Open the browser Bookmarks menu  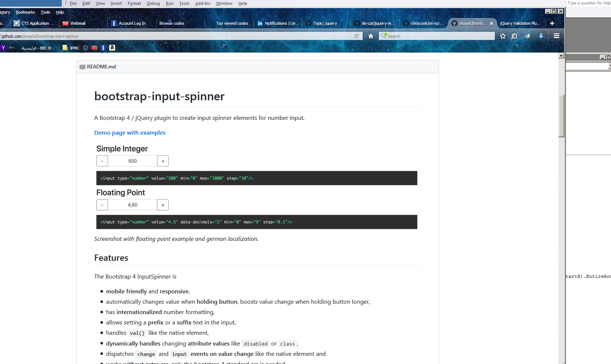click(x=25, y=12)
